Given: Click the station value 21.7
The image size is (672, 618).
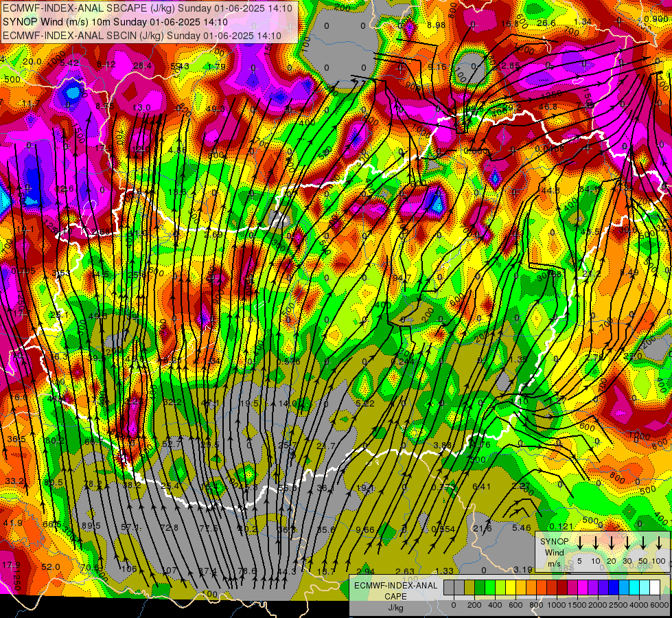Looking at the screenshot, I should tap(326, 446).
